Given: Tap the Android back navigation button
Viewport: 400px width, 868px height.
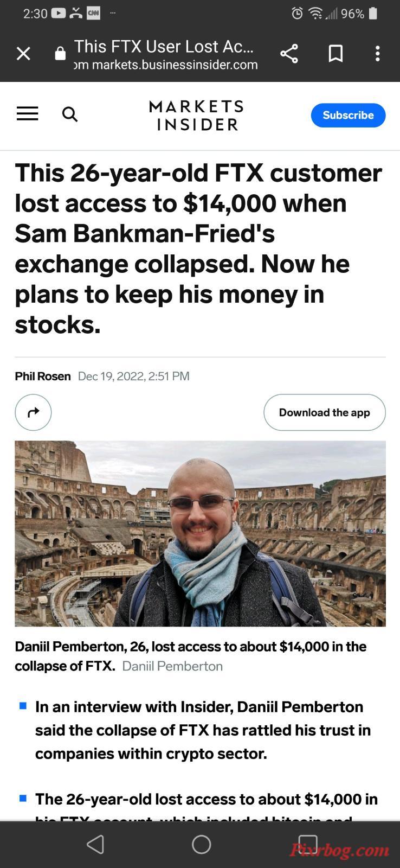Looking at the screenshot, I should coord(95,844).
